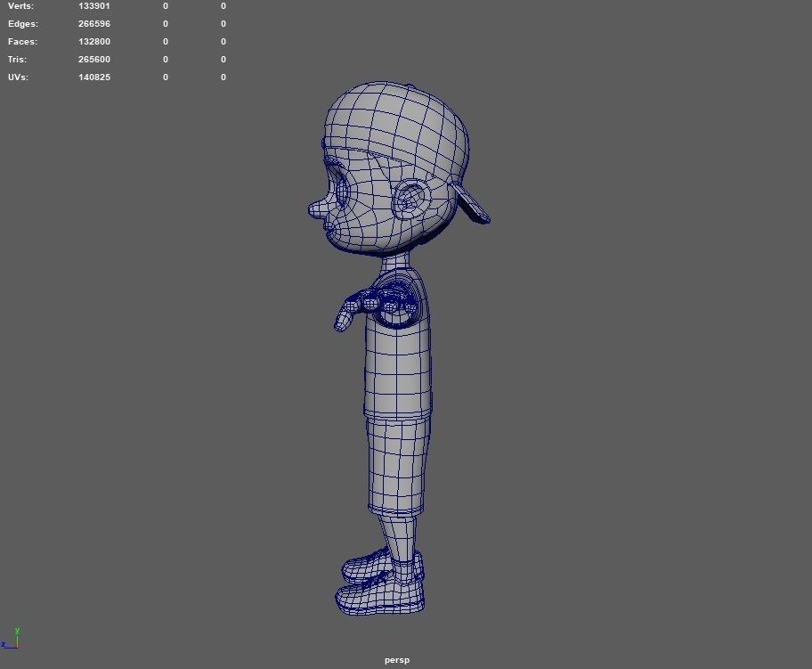Click the Faces count 132800
The image size is (812, 669).
(94, 42)
